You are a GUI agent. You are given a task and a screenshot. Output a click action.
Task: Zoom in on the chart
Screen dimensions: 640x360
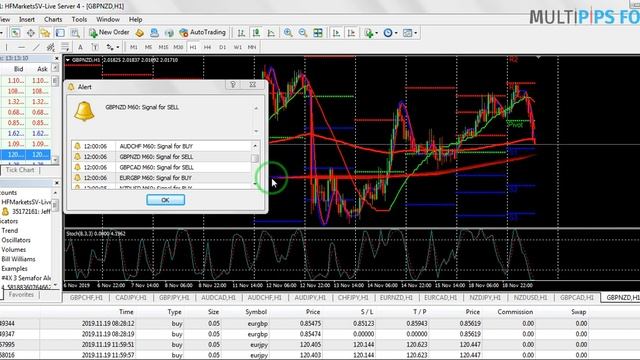coord(288,33)
